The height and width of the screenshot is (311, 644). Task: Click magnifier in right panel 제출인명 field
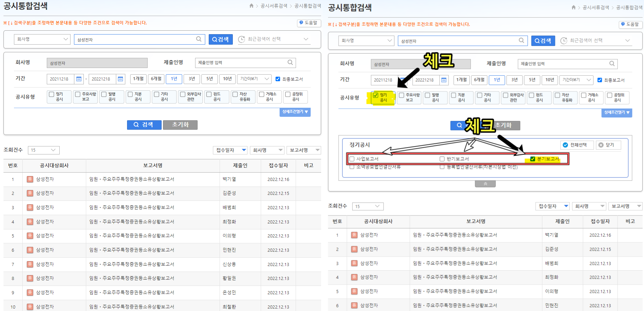click(612, 63)
